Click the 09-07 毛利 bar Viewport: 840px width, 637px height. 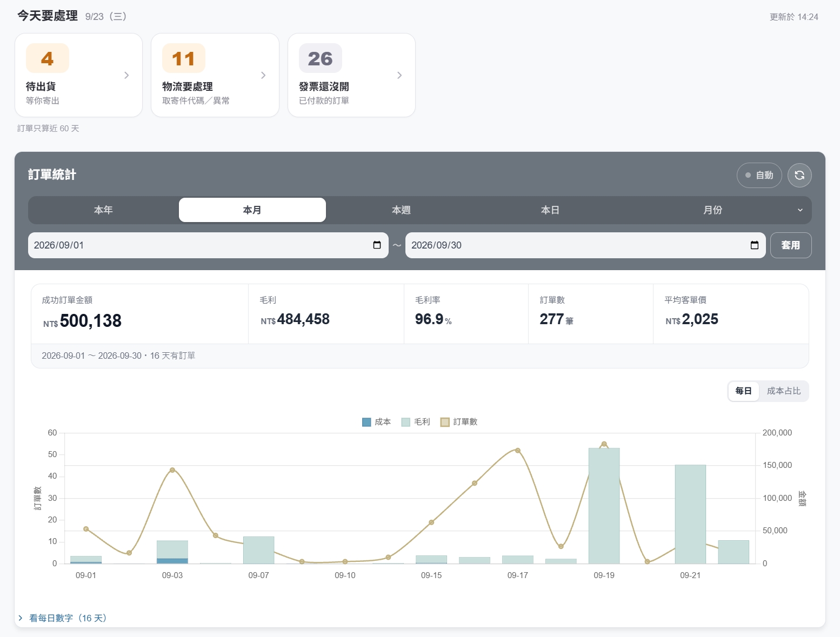coord(258,550)
